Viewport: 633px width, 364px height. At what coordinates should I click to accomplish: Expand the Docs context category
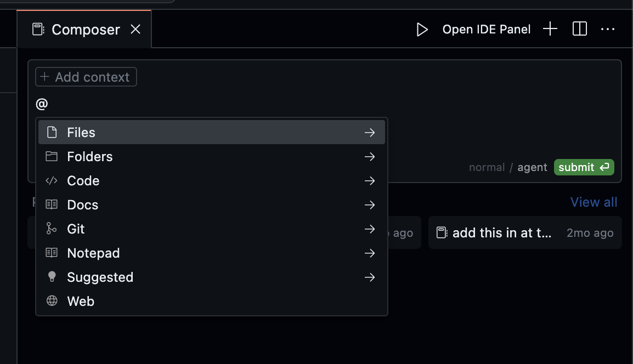tap(369, 204)
